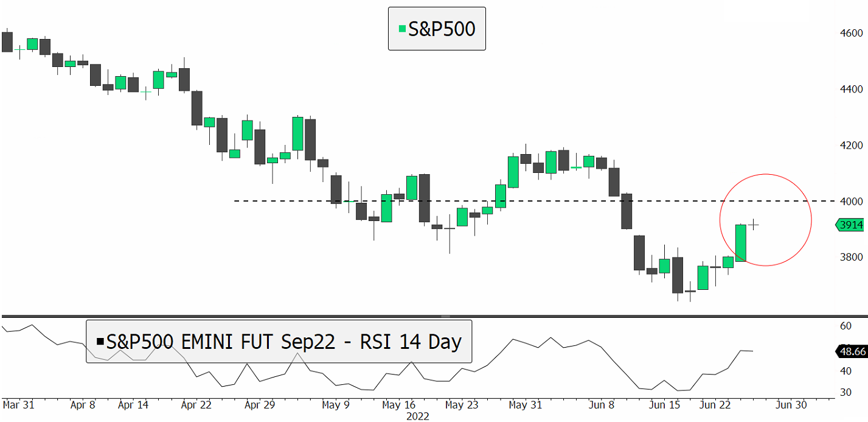Click the 30 level on RSI axis
The image size is (868, 422).
click(x=845, y=392)
